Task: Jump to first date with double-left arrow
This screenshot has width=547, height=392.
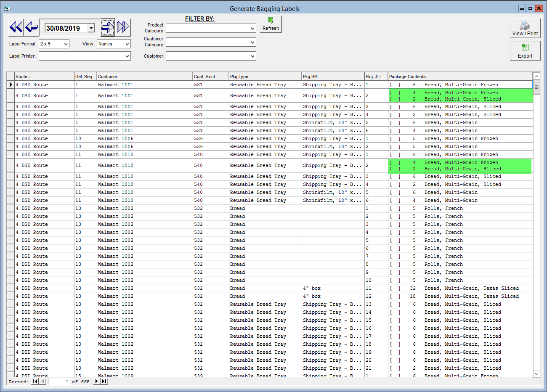Action: (16, 28)
